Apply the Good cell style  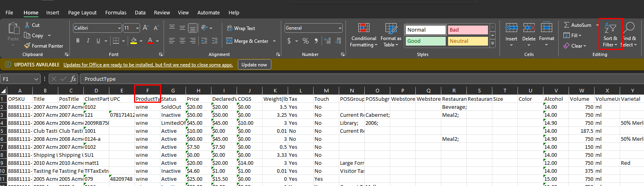(x=425, y=41)
